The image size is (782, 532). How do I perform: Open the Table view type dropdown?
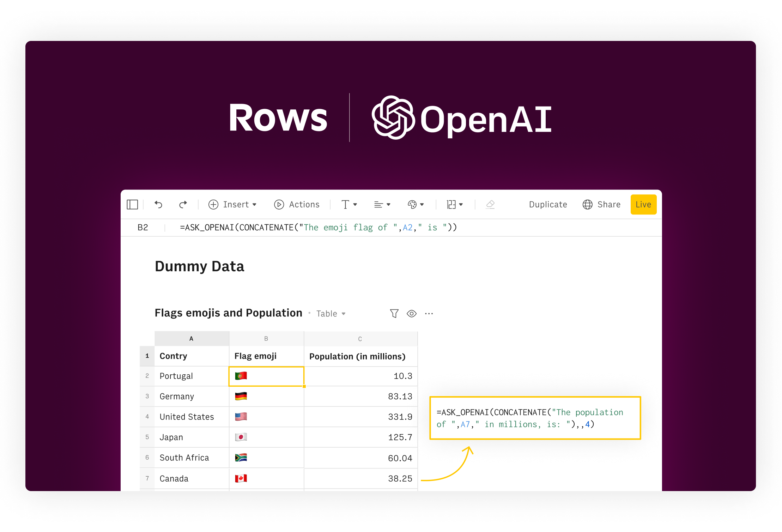pos(331,314)
